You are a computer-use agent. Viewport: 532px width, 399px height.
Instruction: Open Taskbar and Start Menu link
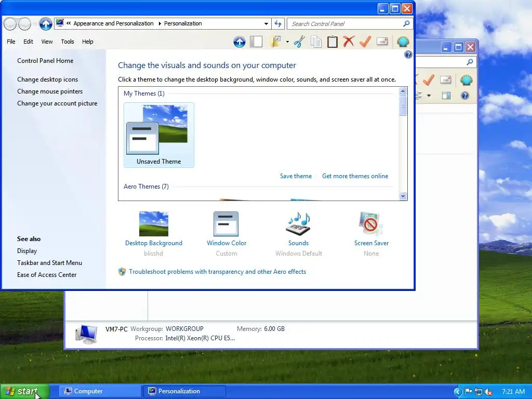point(49,262)
